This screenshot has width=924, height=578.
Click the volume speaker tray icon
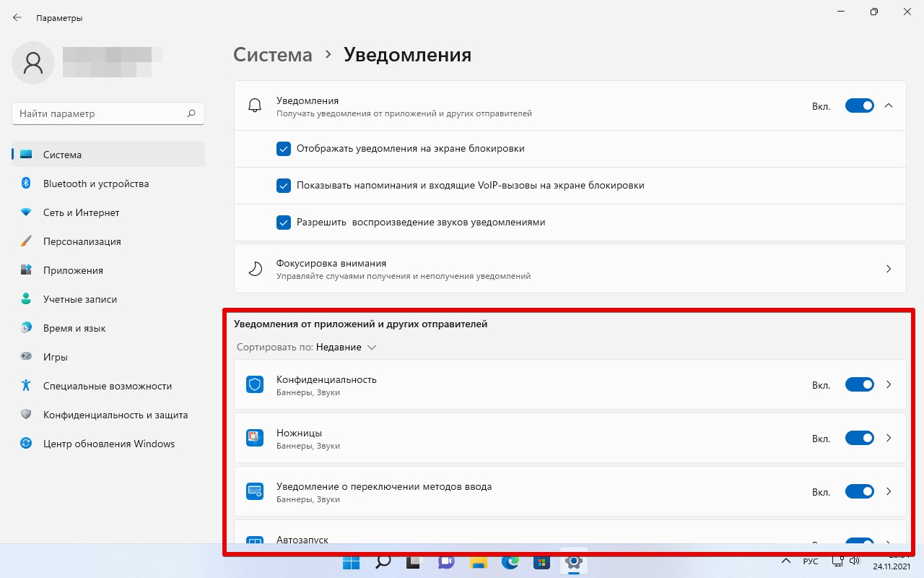pos(854,561)
